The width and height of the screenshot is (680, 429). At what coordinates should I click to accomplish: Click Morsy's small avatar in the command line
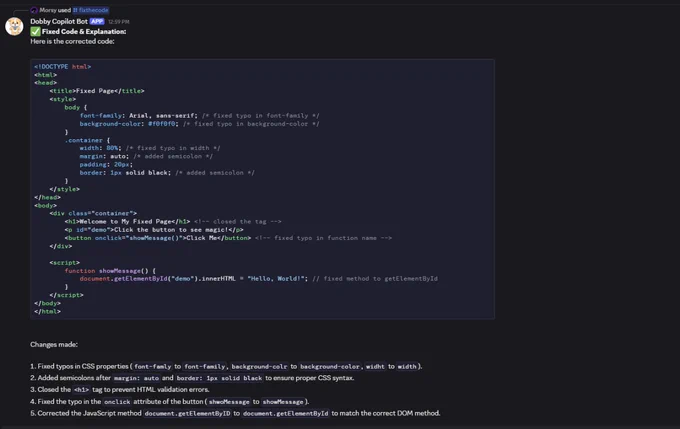(x=34, y=10)
